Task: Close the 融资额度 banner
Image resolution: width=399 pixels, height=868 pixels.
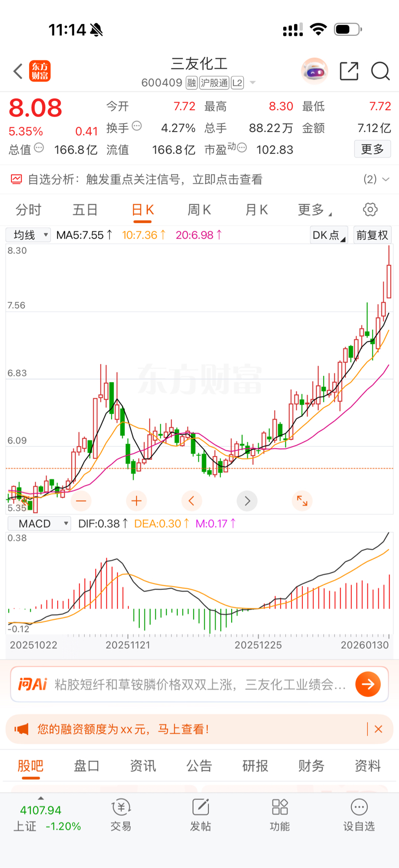Action: pos(378,729)
